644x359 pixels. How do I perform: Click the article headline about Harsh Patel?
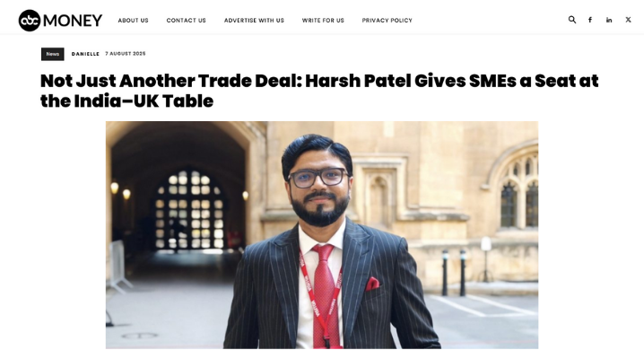pyautogui.click(x=319, y=91)
